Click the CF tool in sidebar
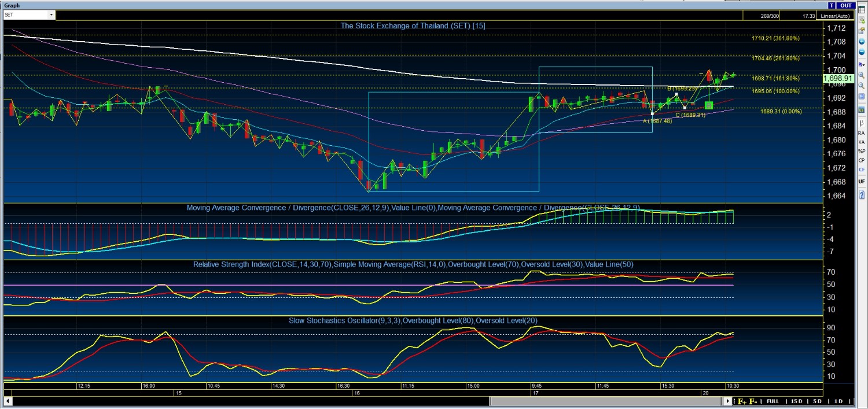 coord(862,170)
